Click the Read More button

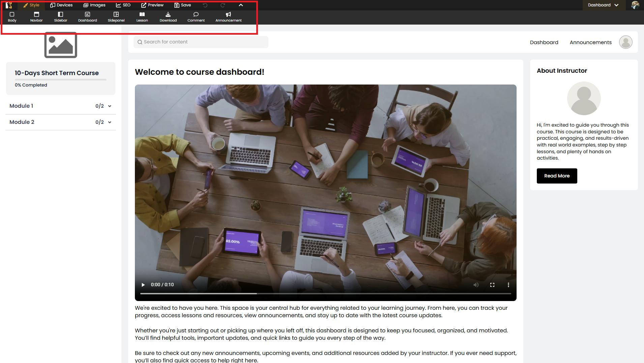(557, 176)
